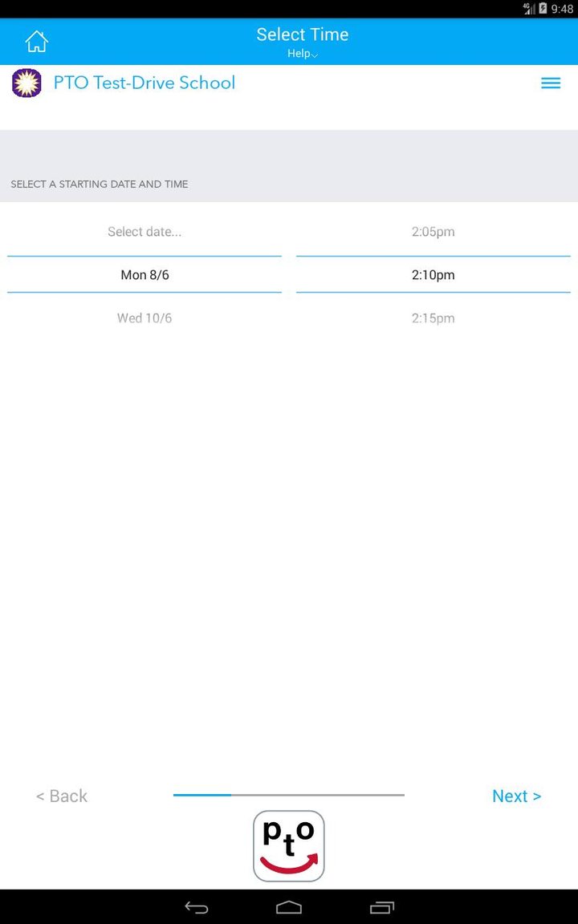Tap Android back navigation button

click(x=197, y=907)
